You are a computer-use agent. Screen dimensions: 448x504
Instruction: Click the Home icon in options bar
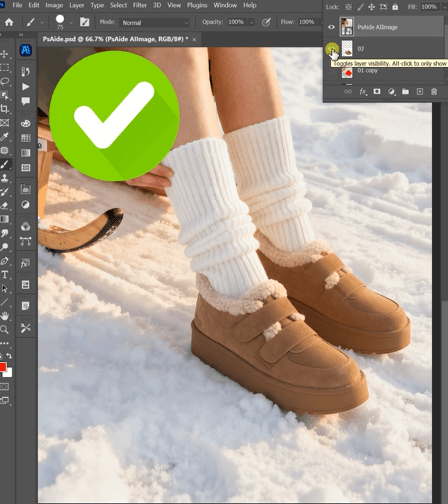pos(9,22)
